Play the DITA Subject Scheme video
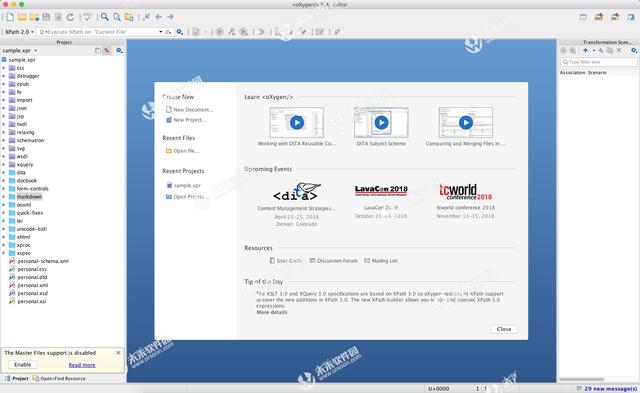The height and width of the screenshot is (393, 640). click(x=381, y=122)
